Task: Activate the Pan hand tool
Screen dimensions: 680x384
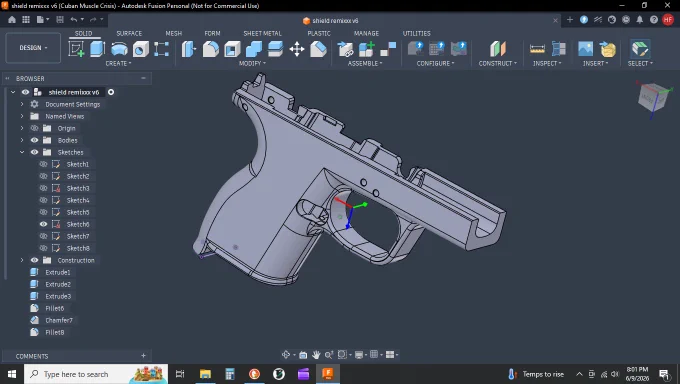Action: (x=316, y=354)
